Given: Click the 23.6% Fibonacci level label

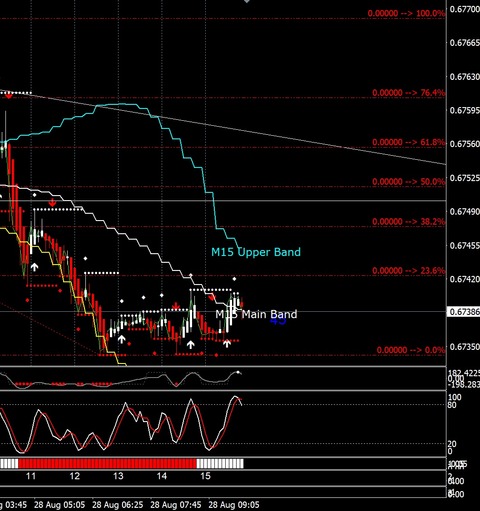Looking at the screenshot, I should [408, 270].
